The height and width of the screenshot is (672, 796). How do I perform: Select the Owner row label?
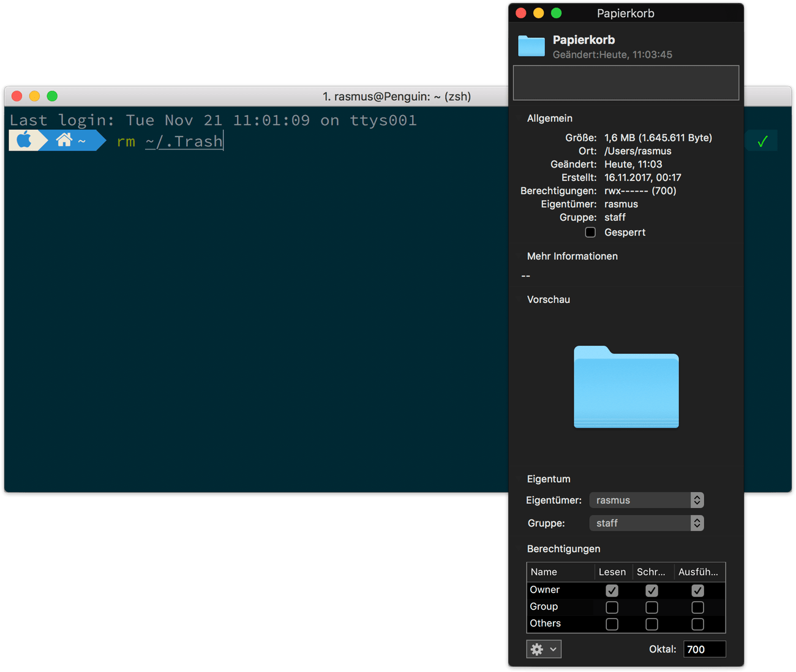[x=544, y=589]
